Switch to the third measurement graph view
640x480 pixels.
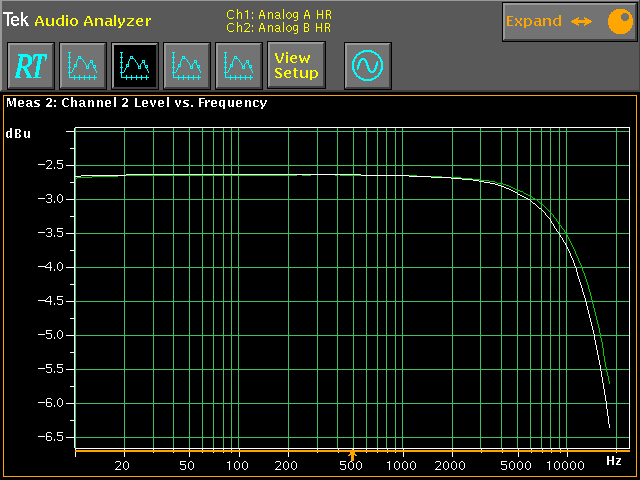[186, 66]
